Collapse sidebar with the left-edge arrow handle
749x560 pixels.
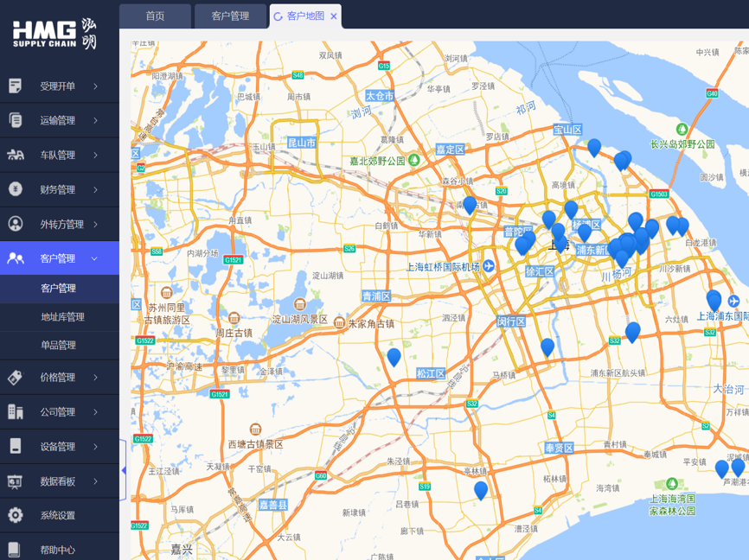tap(123, 470)
